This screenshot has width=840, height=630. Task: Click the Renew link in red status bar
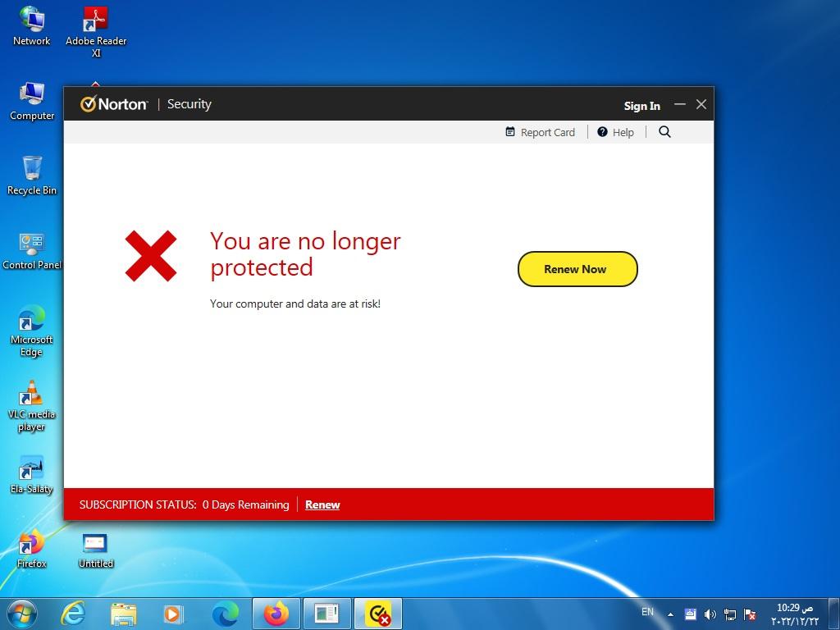(x=322, y=504)
